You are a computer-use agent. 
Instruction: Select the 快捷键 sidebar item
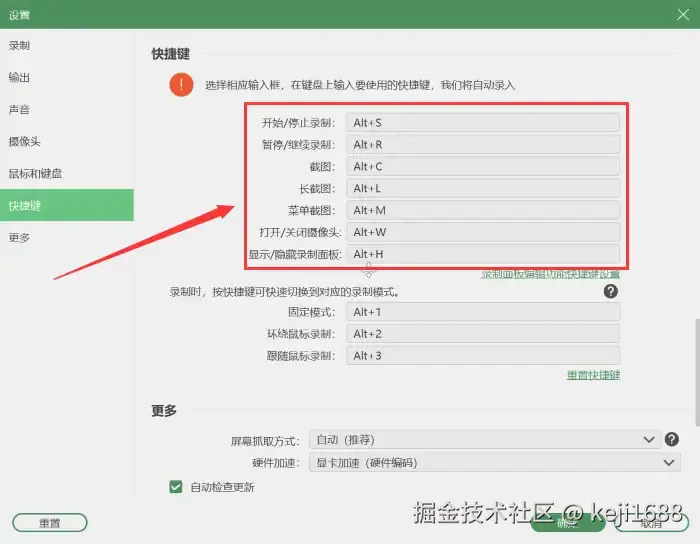tap(67, 205)
